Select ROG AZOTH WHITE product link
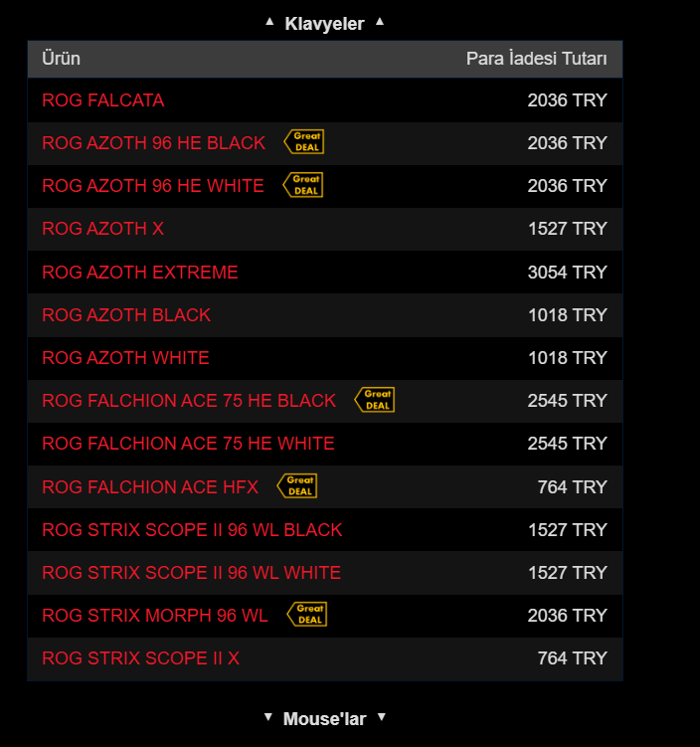The height and width of the screenshot is (747, 700). pos(125,358)
